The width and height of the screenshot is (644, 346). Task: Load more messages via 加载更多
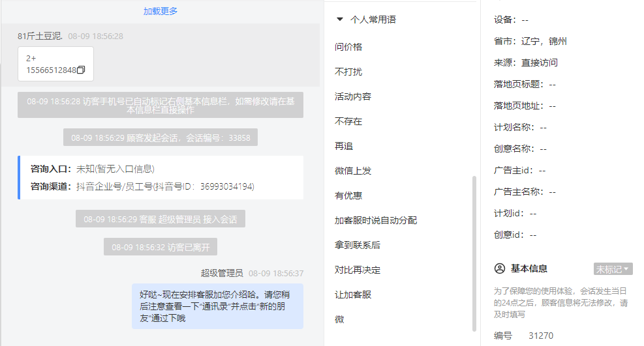[160, 11]
